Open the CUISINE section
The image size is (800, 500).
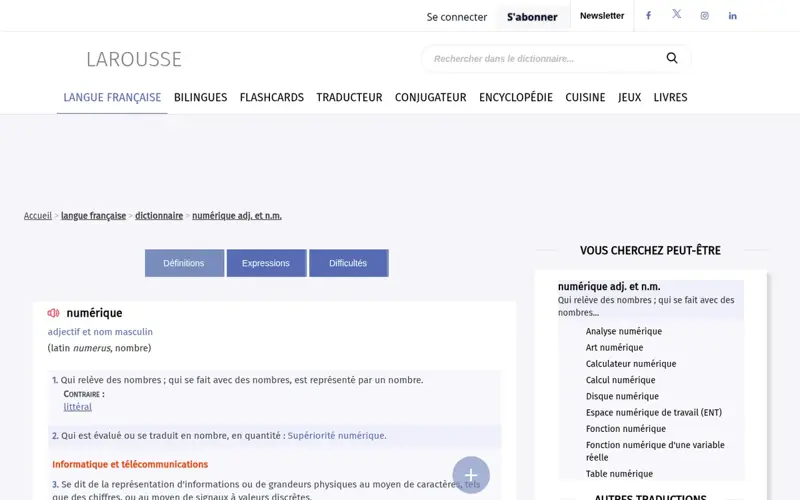[x=585, y=97]
